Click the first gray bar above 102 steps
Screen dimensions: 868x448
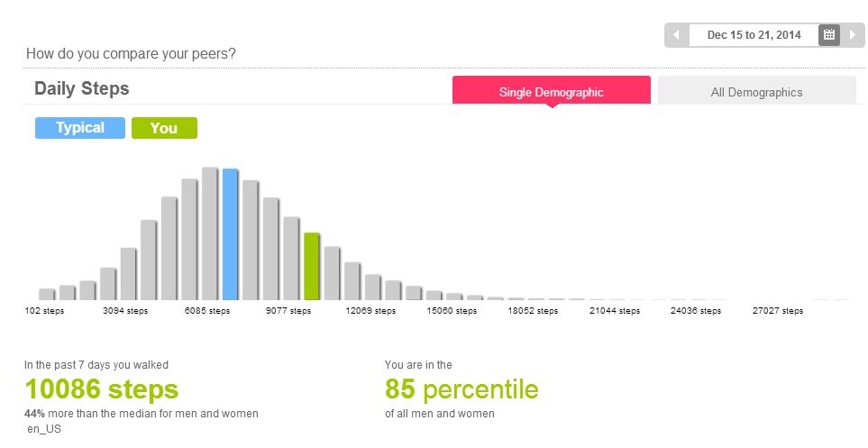pos(47,294)
